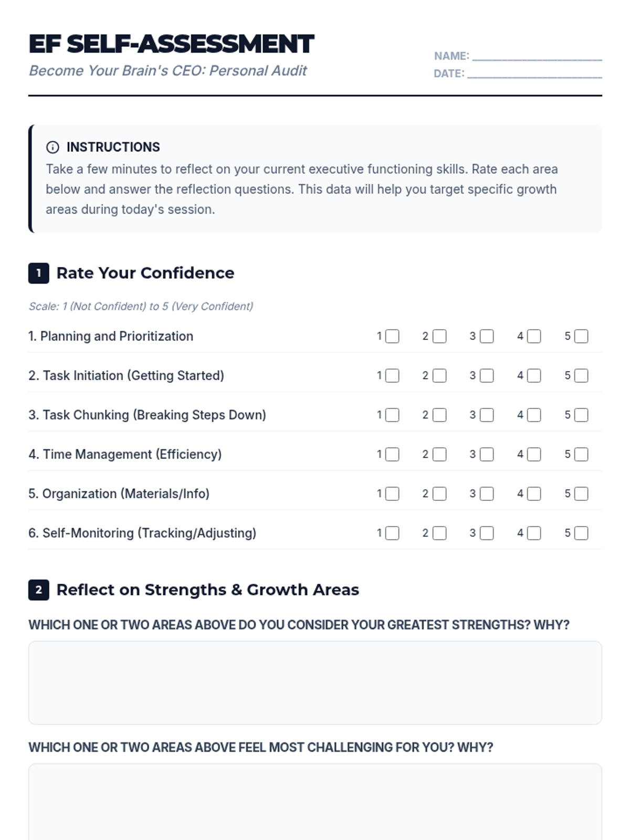Click the greatest strengths answer box
630x840 pixels.
coord(315,682)
